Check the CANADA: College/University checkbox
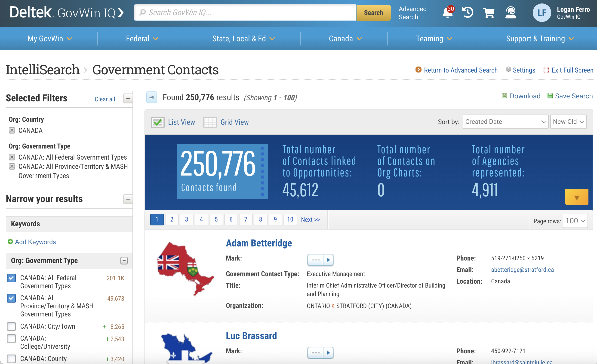The height and width of the screenshot is (364, 597). [x=11, y=338]
